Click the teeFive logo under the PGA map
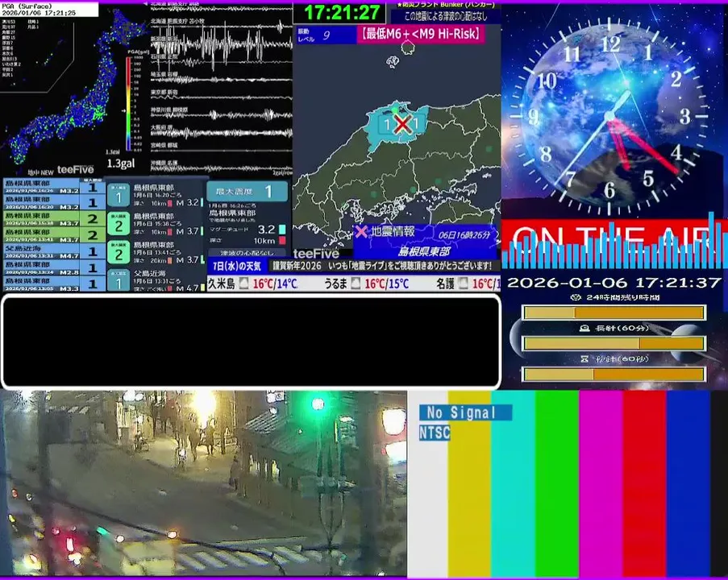This screenshot has width=728, height=580. [75, 170]
